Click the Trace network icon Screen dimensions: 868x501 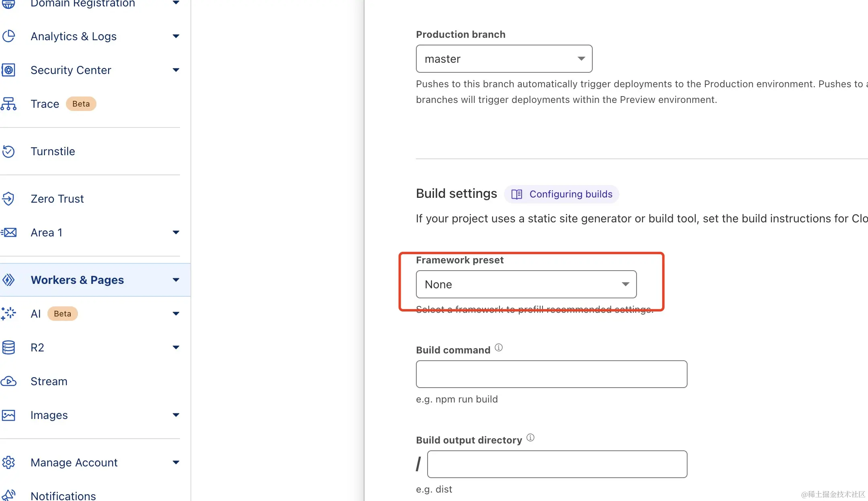pyautogui.click(x=8, y=104)
